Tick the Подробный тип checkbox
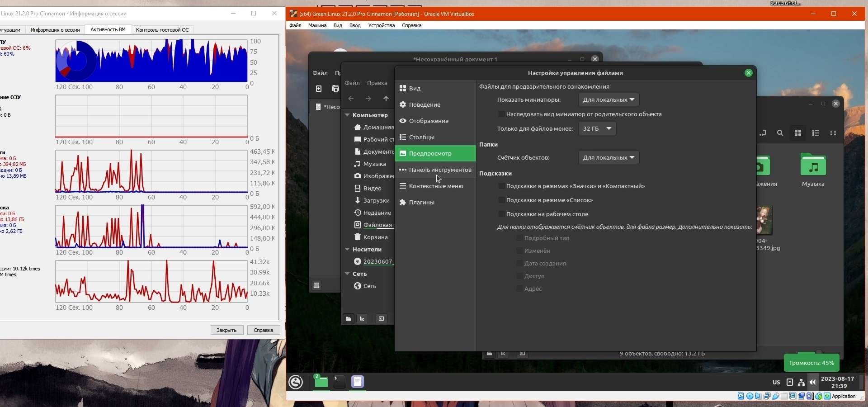The height and width of the screenshot is (407, 868). (x=519, y=238)
